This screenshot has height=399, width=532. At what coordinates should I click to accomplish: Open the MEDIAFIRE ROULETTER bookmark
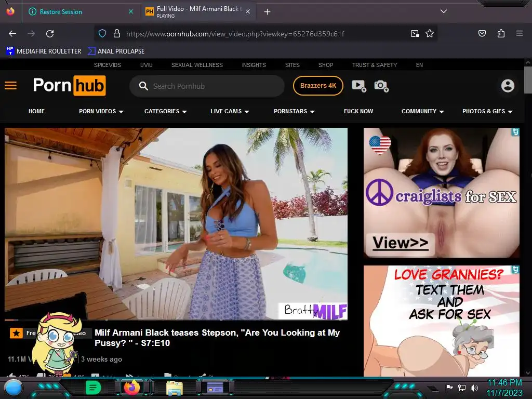[44, 51]
